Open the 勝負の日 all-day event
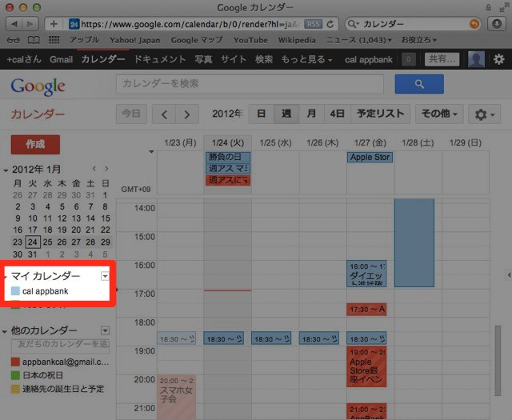 click(x=228, y=157)
